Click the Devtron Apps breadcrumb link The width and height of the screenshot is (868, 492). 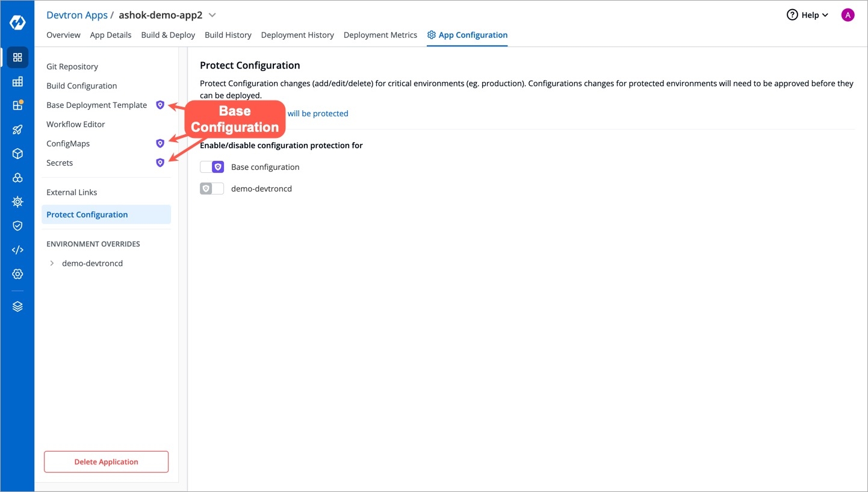coord(77,15)
